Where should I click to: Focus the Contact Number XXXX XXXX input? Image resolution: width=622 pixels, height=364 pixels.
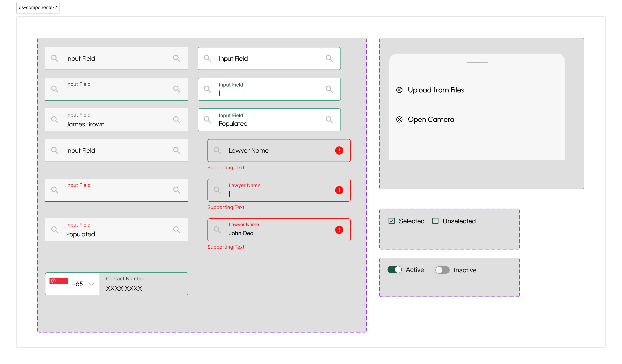(144, 284)
